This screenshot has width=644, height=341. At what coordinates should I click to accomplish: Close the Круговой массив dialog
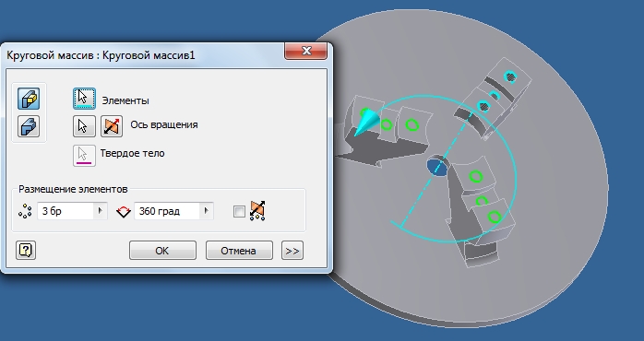tap(306, 51)
